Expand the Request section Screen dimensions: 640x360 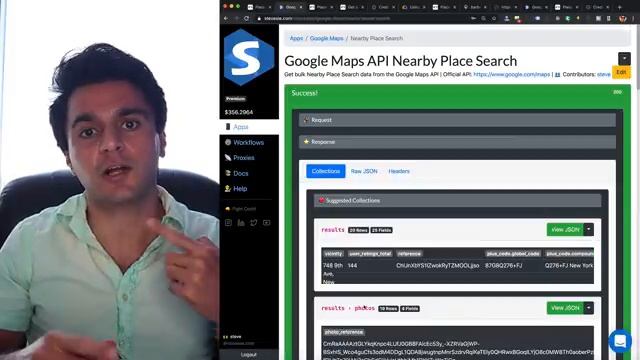(457, 120)
